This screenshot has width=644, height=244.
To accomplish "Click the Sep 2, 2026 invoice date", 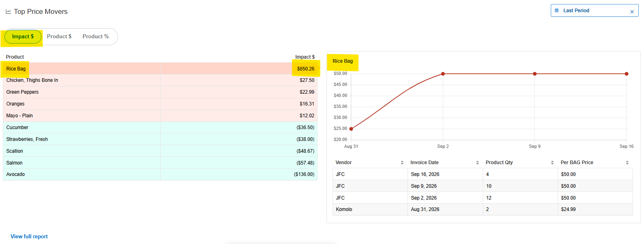I will 424,198.
